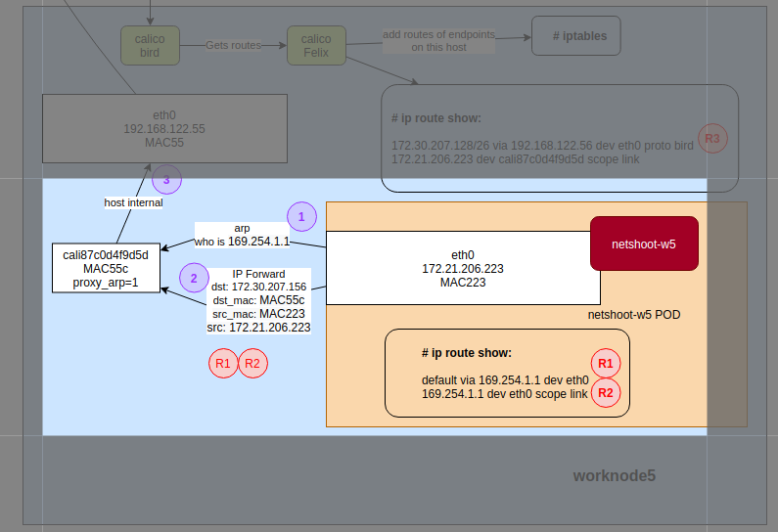Click the calico bird node
Image resolution: width=778 pixels, height=532 pixels.
point(150,45)
